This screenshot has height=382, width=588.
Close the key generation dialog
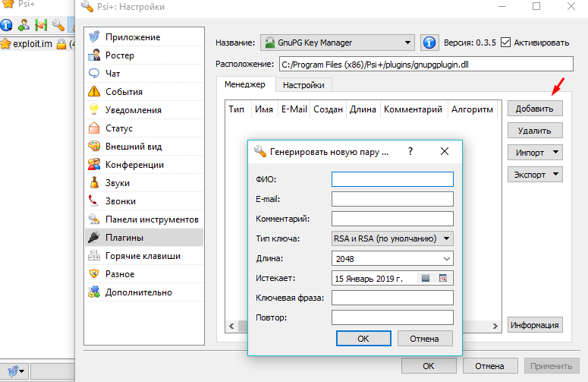tap(445, 151)
